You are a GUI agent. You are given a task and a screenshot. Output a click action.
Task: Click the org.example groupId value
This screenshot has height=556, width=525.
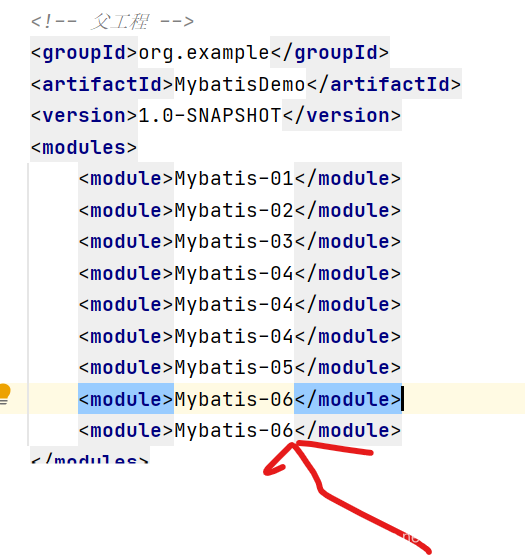(204, 53)
